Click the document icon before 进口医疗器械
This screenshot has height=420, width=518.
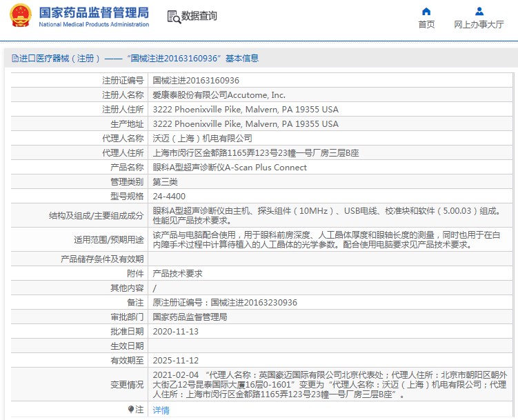click(x=15, y=59)
